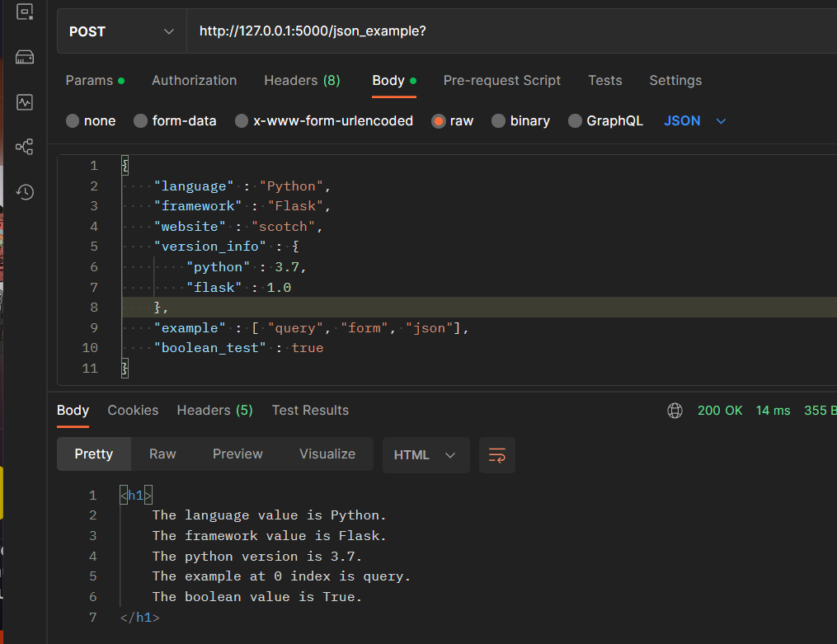Click the request URL field
This screenshot has height=644, width=837.
[x=511, y=31]
